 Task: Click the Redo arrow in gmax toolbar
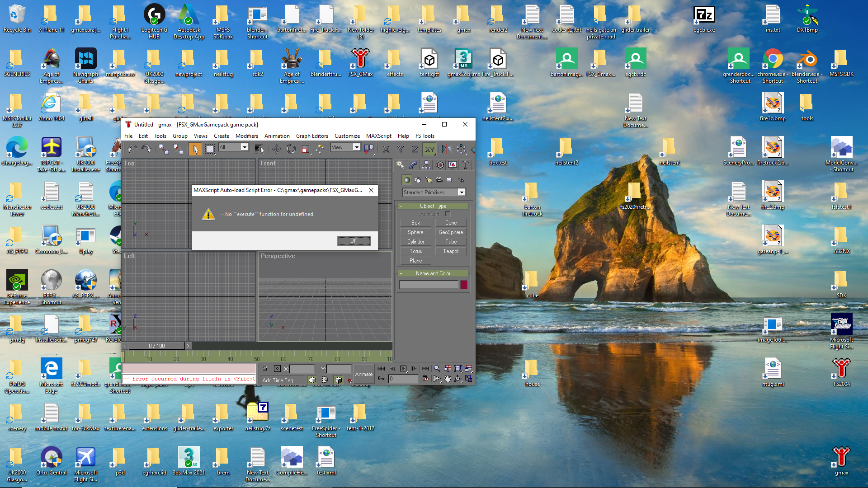146,149
